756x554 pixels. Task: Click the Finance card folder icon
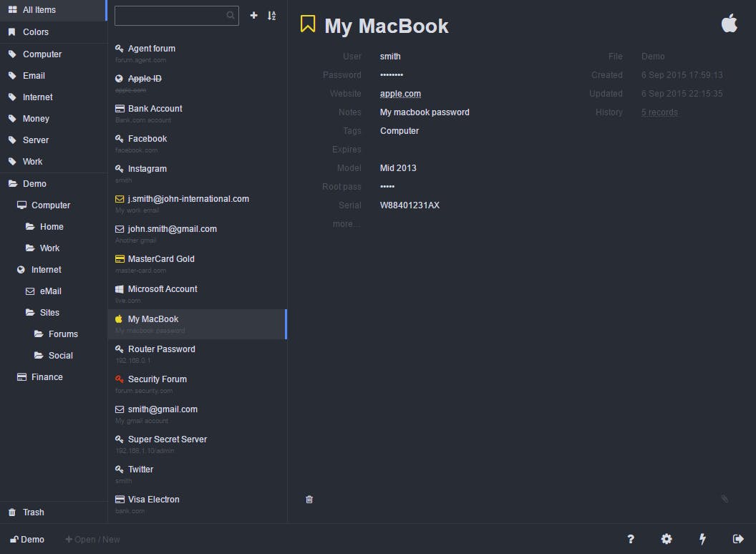coord(21,377)
